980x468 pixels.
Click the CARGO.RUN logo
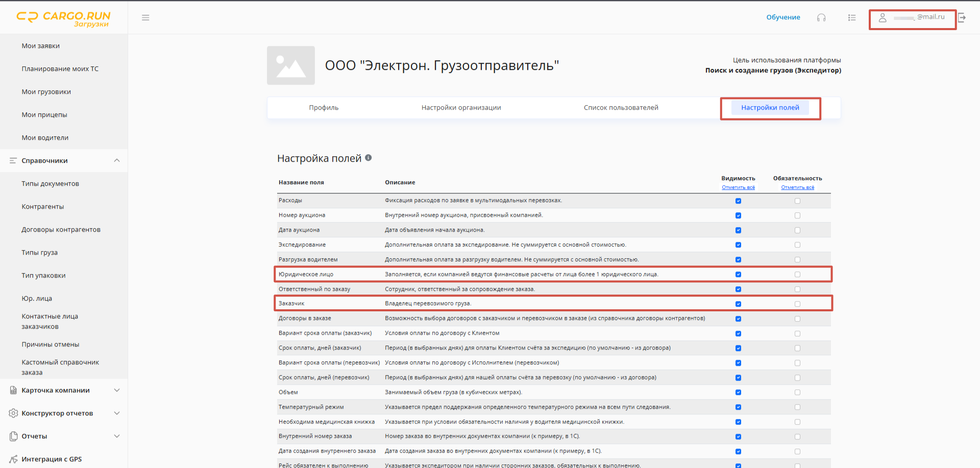(x=63, y=19)
